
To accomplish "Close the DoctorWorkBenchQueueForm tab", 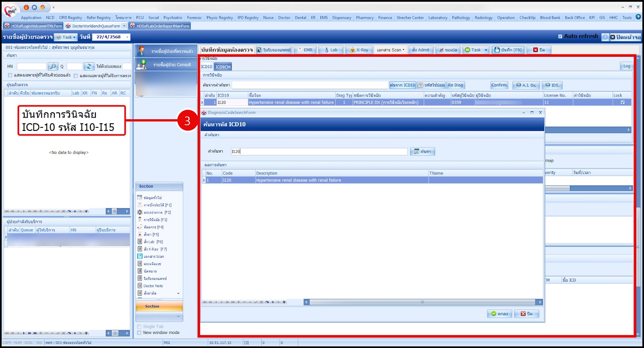I will tap(124, 26).
